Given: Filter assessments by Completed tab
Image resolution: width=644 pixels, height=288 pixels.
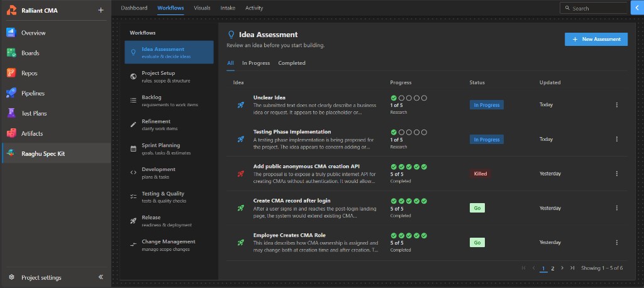Looking at the screenshot, I should [x=292, y=63].
